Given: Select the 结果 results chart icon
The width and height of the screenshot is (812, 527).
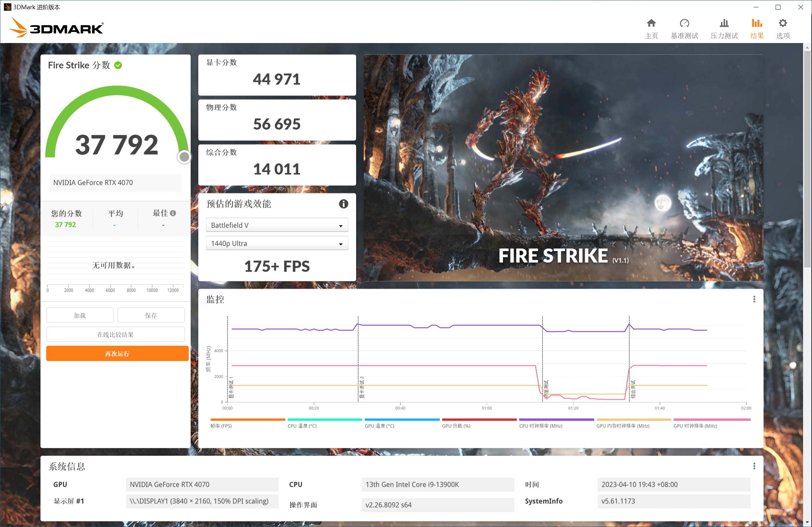Looking at the screenshot, I should (757, 23).
